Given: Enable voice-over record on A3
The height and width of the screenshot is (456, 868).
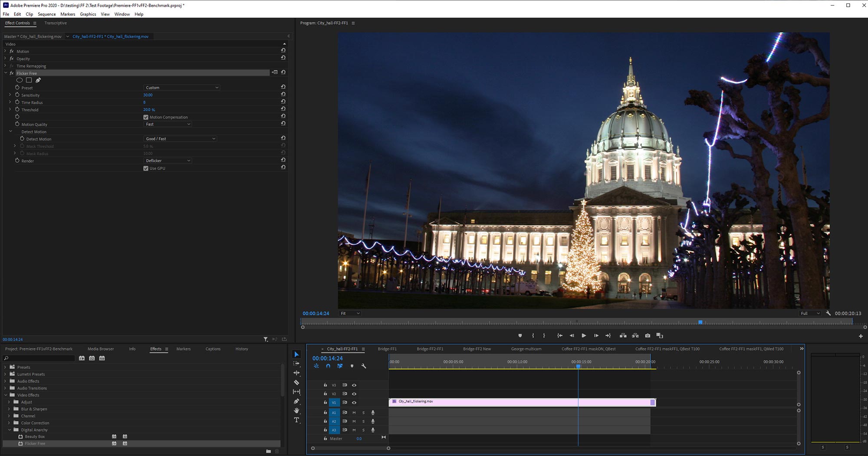Looking at the screenshot, I should [373, 430].
